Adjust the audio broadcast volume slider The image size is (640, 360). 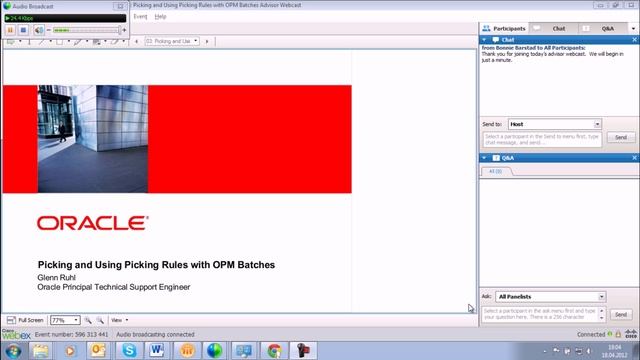[x=87, y=30]
